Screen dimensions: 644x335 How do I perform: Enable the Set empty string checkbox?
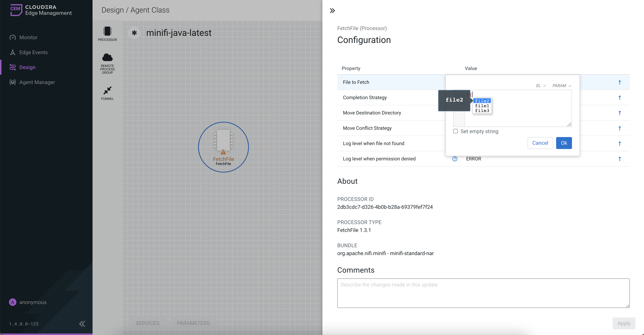pyautogui.click(x=456, y=131)
